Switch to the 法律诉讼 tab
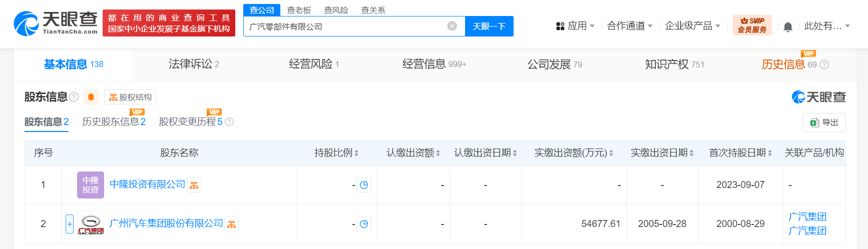This screenshot has height=249, width=868. click(x=194, y=64)
